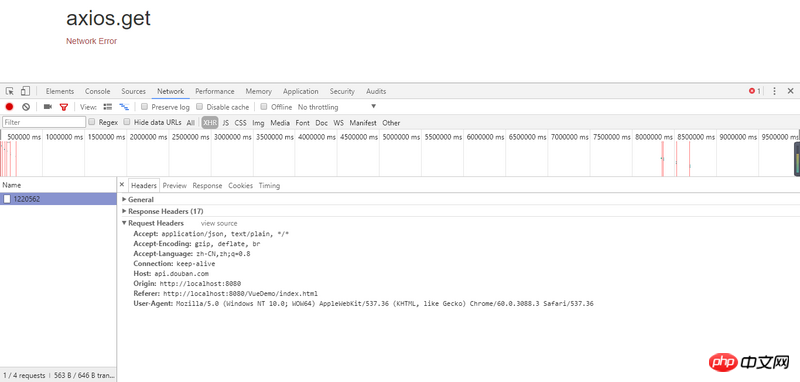Open the Application tab
800x382 pixels.
point(301,91)
